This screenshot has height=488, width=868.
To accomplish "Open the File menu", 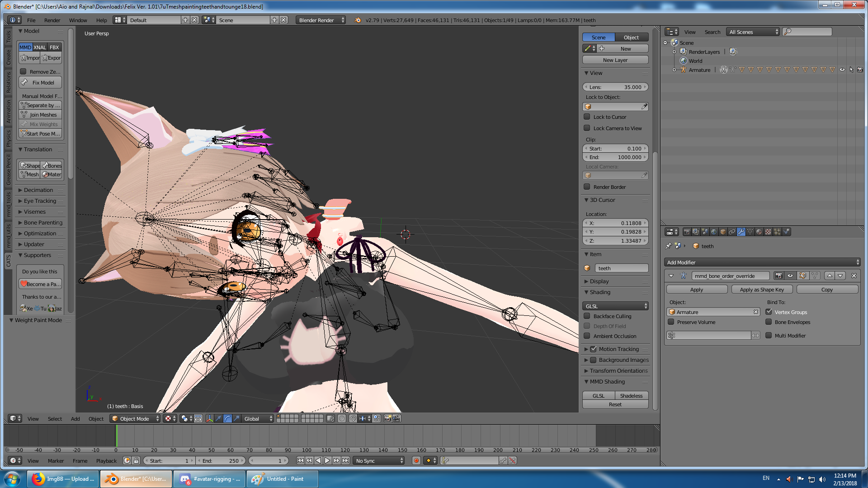I will 31,20.
